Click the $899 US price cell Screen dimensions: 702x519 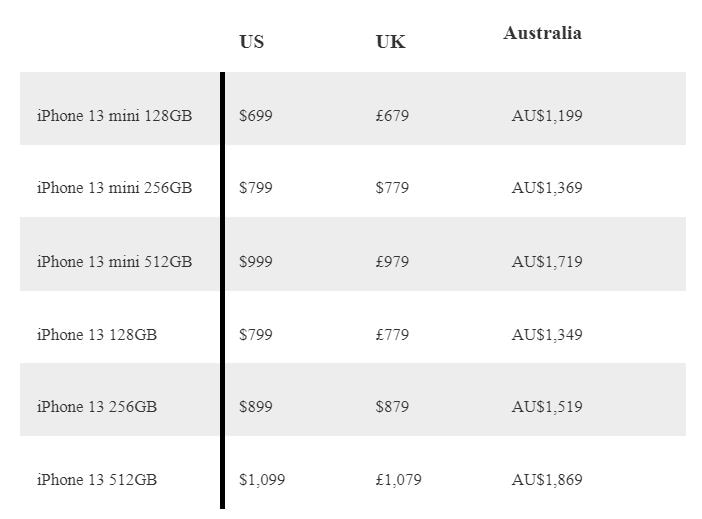[255, 406]
